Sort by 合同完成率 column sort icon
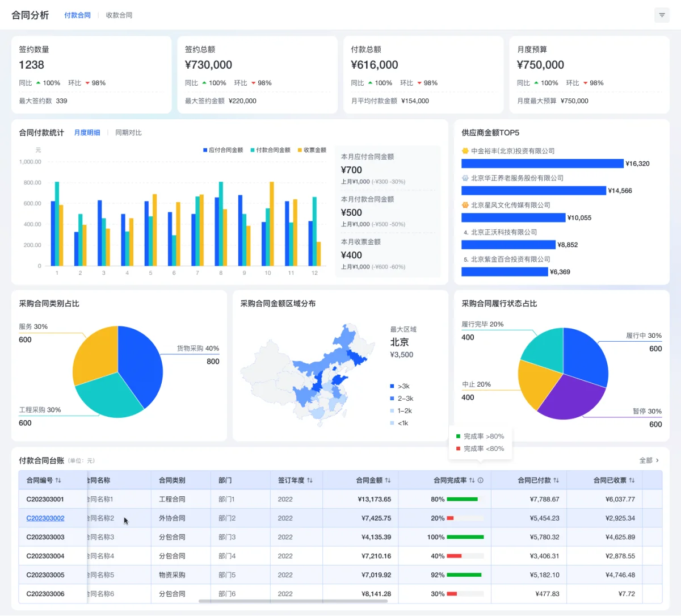 click(x=472, y=480)
